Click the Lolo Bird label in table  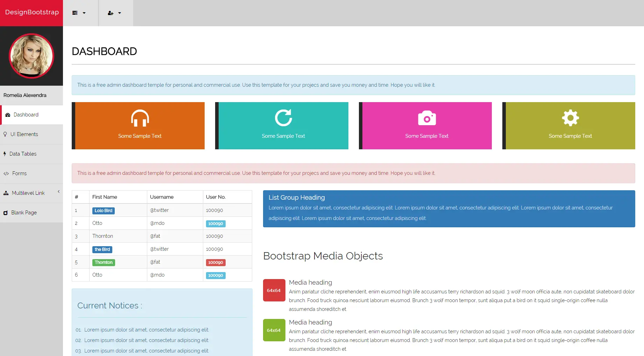104,211
